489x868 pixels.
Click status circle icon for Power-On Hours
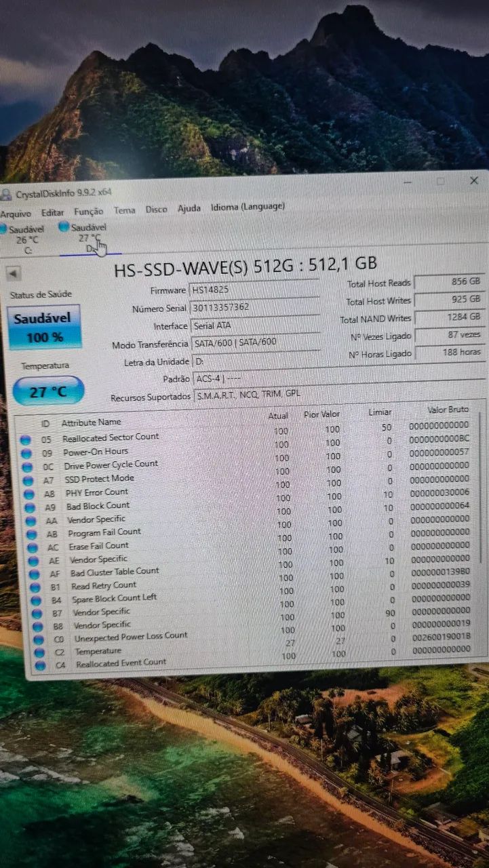(26, 454)
